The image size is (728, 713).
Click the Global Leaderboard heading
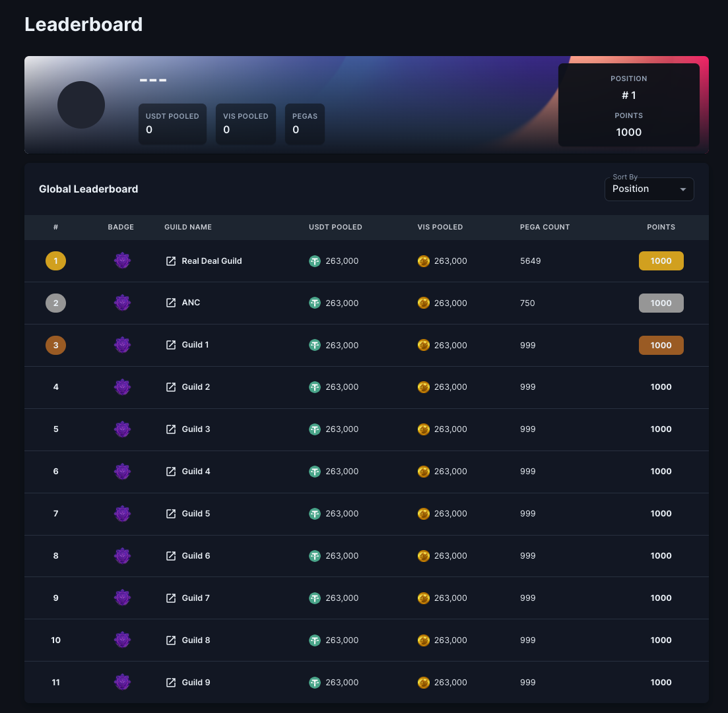pos(88,189)
